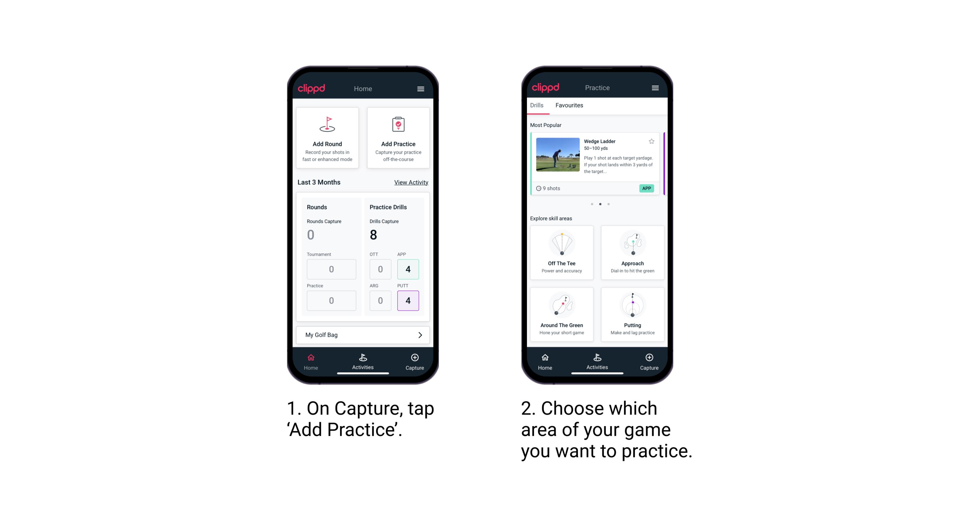Expand the View Activity link
Screen dimensions: 980x527
tap(411, 182)
